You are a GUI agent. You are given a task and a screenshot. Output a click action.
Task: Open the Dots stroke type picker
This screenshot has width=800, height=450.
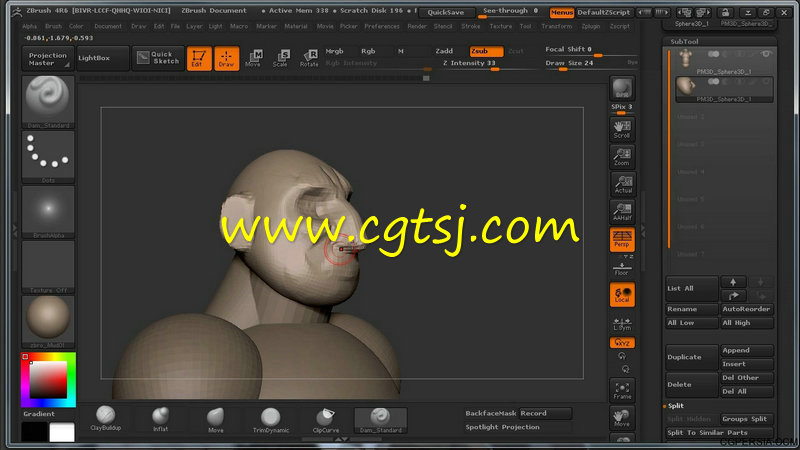pos(48,157)
